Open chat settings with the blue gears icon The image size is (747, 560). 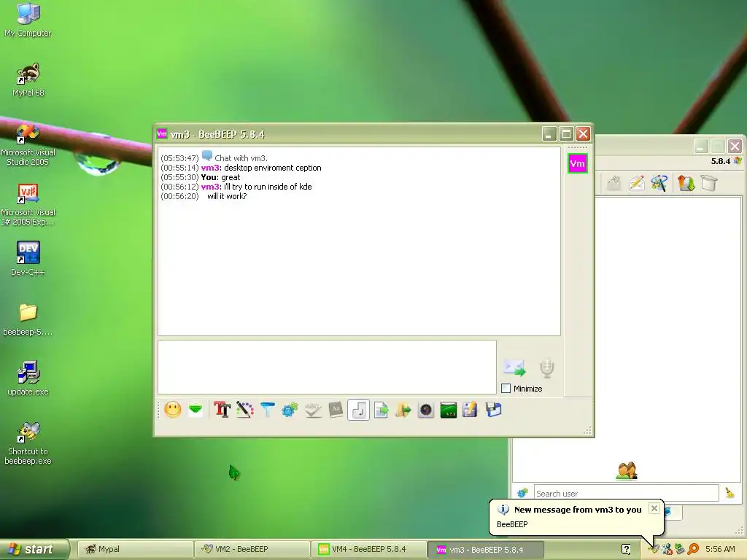point(290,410)
